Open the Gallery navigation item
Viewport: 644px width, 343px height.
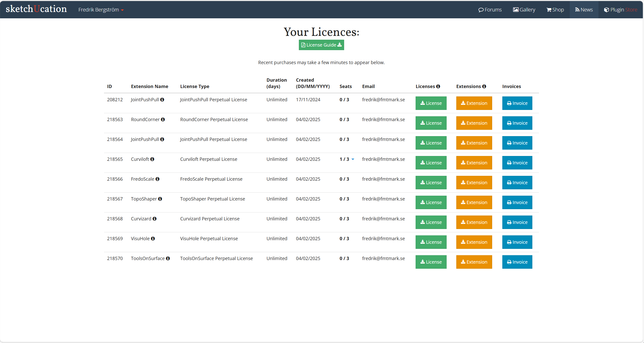tap(524, 10)
